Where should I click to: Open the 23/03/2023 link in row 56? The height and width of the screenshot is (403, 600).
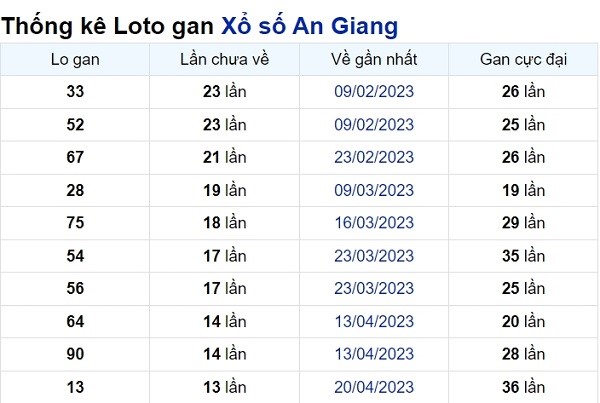pos(374,289)
